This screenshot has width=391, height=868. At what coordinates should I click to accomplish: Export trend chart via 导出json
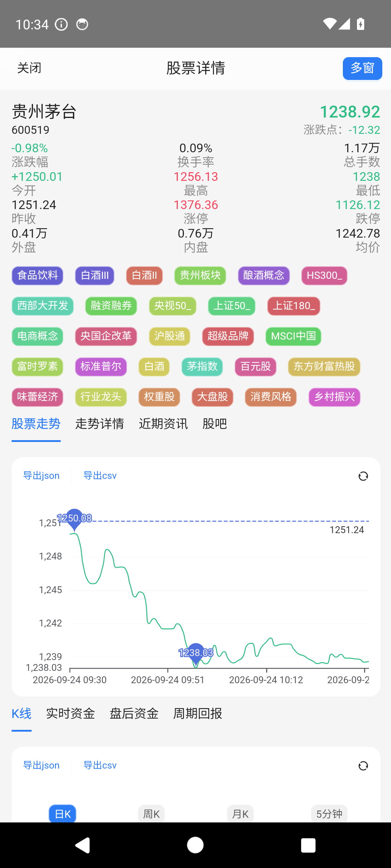(x=41, y=476)
